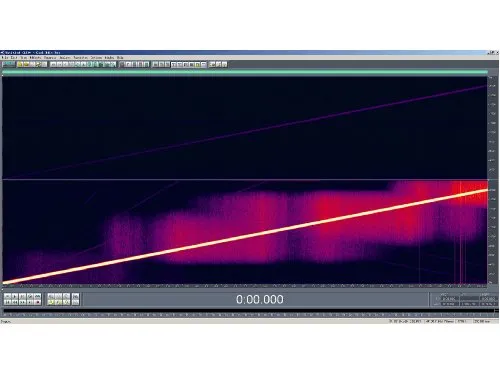Start playback with the Play button
Screen dimensions: 500x375
[x=15, y=296]
